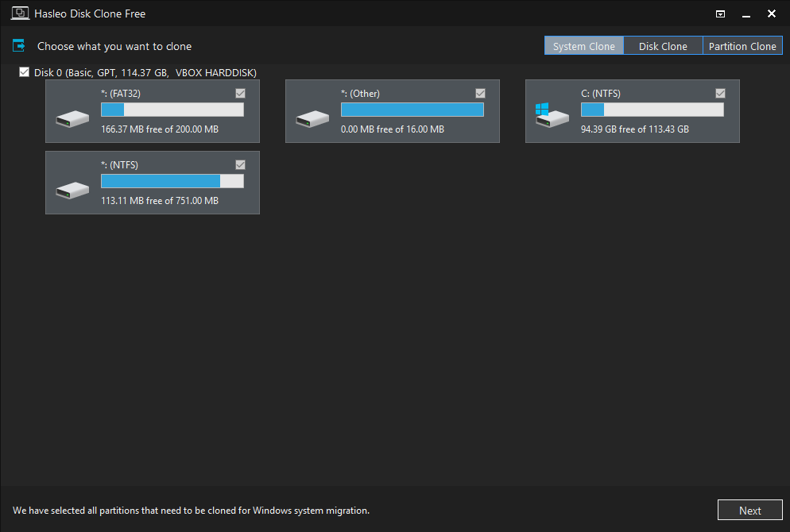Toggle the Other partition checkbox
This screenshot has width=790, height=532.
pyautogui.click(x=480, y=93)
